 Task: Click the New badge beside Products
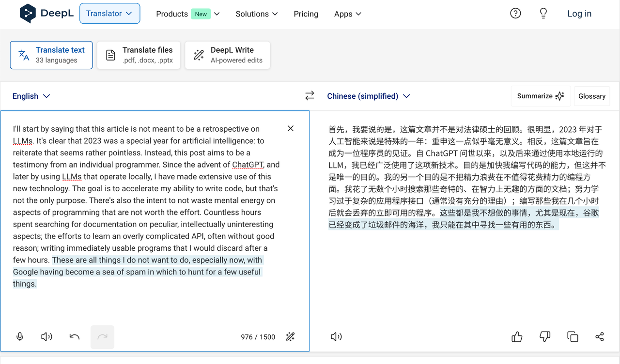pos(201,14)
